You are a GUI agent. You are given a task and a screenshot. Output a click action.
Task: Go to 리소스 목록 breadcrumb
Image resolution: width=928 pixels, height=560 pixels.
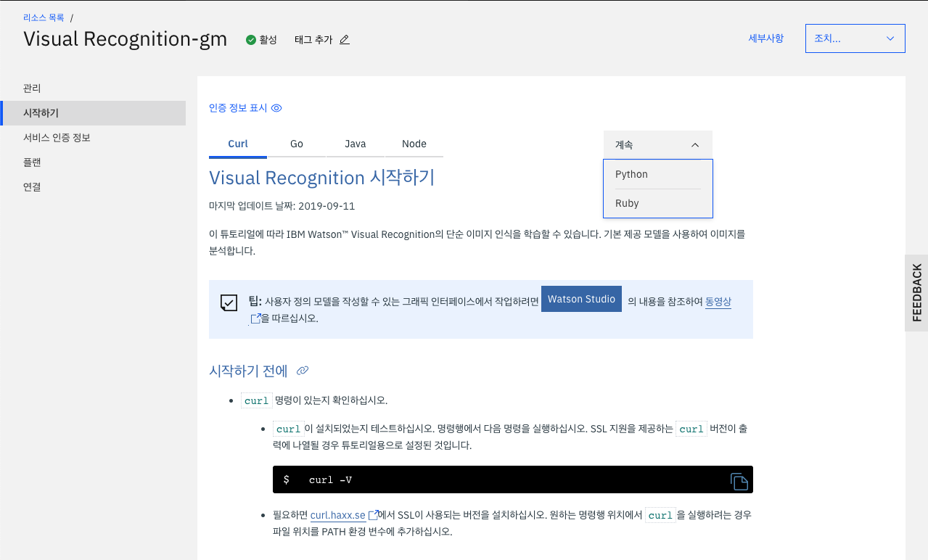[44, 17]
